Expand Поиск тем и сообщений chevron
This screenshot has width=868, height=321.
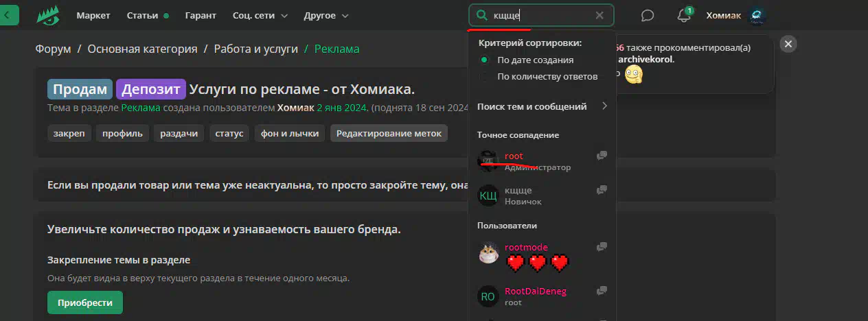pos(604,106)
